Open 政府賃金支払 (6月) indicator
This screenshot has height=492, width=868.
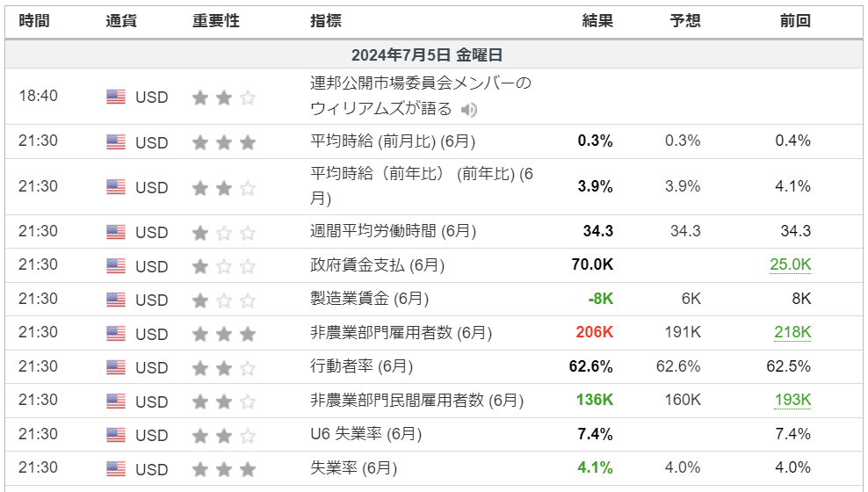pyautogui.click(x=377, y=265)
